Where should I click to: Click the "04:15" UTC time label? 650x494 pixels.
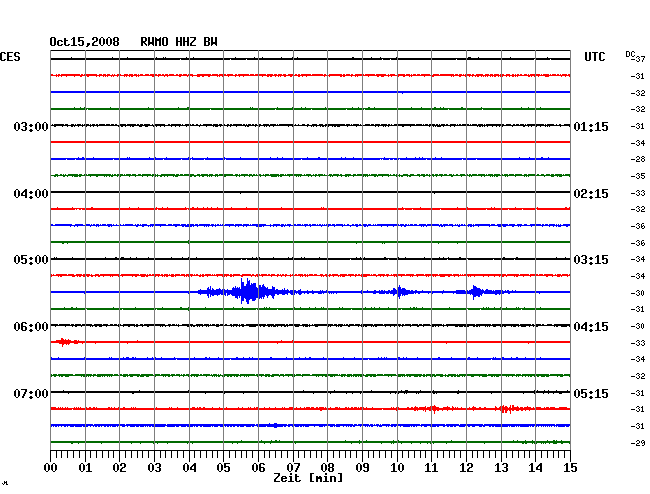pyautogui.click(x=591, y=327)
